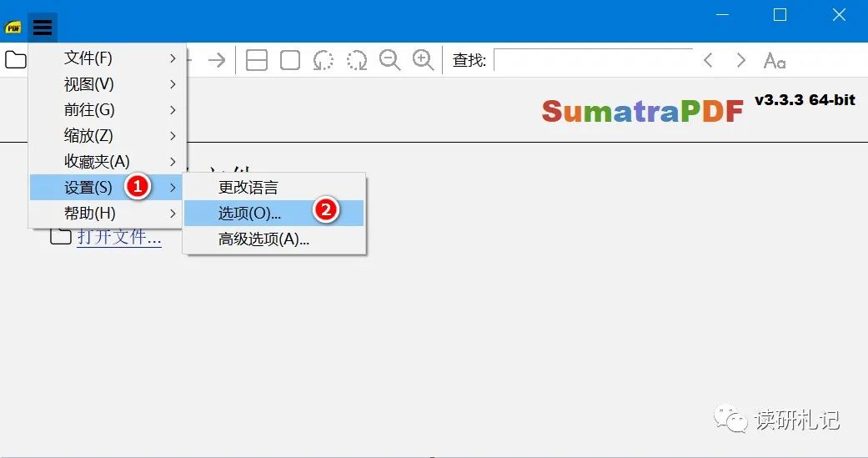Click the folder icon beside 打开文件
The image size is (868, 458).
pyautogui.click(x=61, y=236)
